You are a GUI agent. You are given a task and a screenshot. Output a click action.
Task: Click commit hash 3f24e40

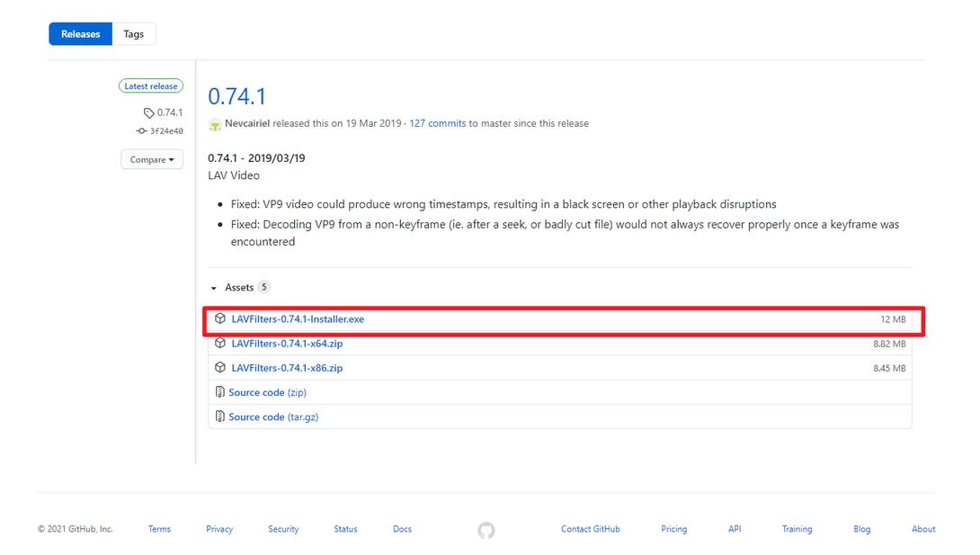point(166,131)
